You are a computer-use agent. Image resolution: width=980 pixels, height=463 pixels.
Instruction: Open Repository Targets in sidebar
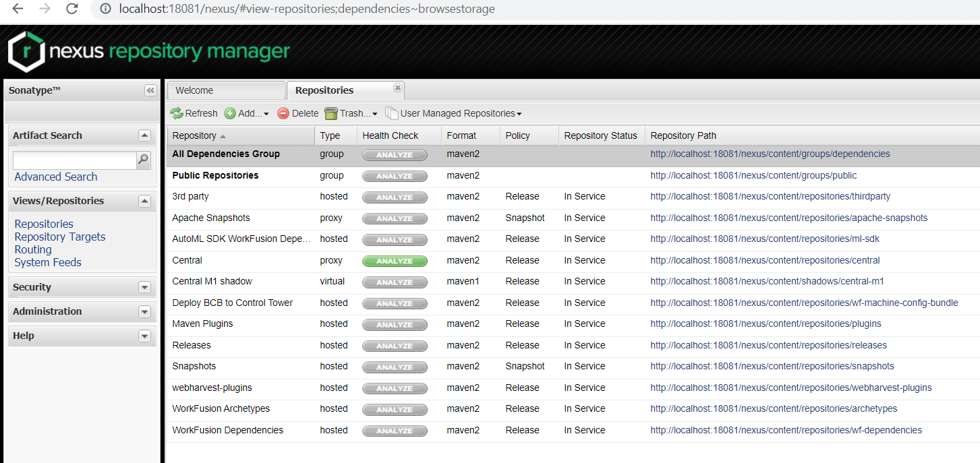coord(60,237)
